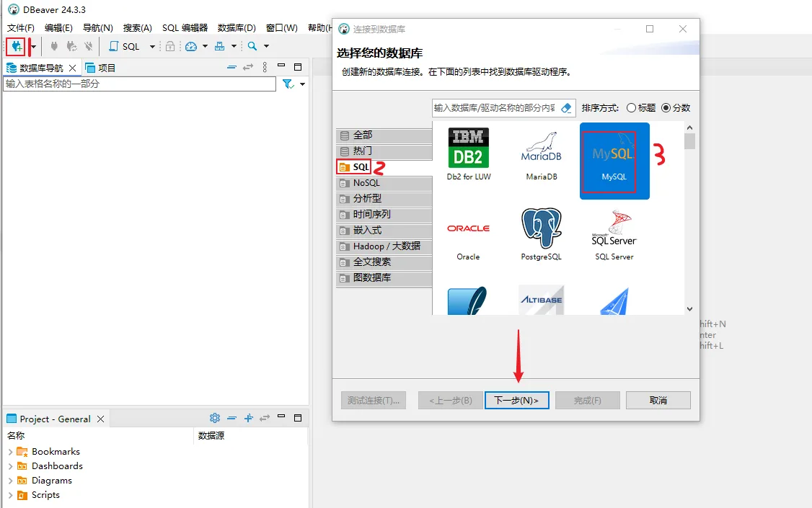Click the new database connection plug icon
Viewport: 812px width, 508px height.
(16, 46)
